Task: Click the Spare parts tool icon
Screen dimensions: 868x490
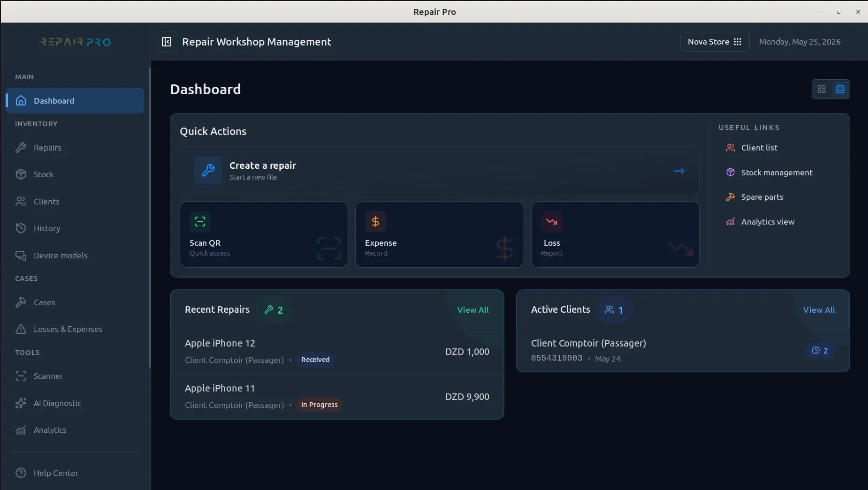Action: (731, 197)
